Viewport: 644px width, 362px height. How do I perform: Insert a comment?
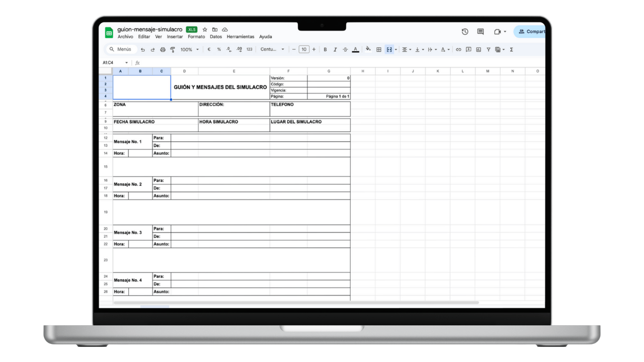(468, 49)
